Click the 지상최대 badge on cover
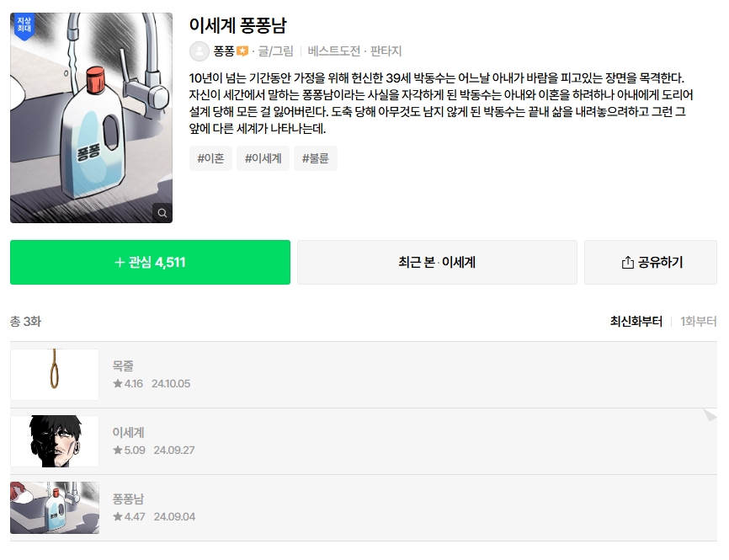Screen dimensions: 729x560 (24, 25)
